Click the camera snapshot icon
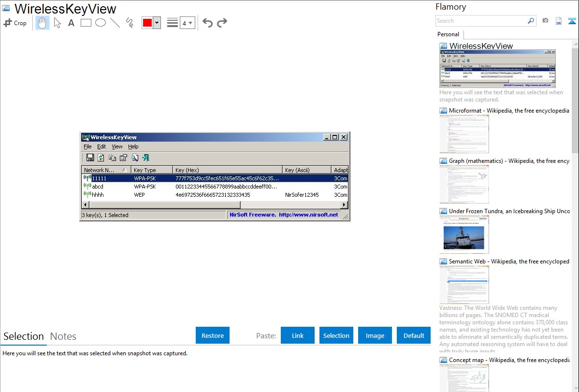Screen dimensions: 579x392 click(545, 21)
